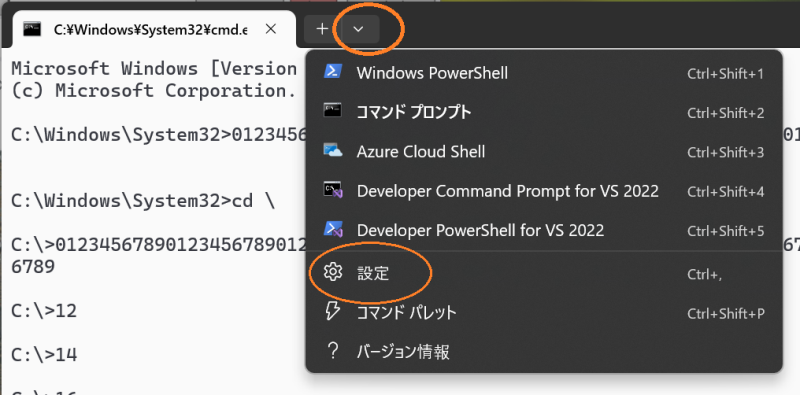Click the Developer PowerShell VS icon
This screenshot has height=395, width=800.
pos(333,229)
